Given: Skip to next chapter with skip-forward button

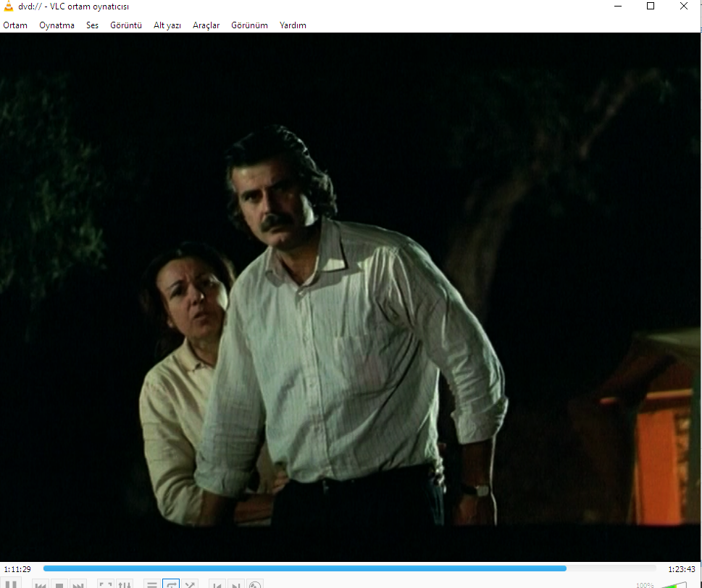Looking at the screenshot, I should [x=78, y=584].
